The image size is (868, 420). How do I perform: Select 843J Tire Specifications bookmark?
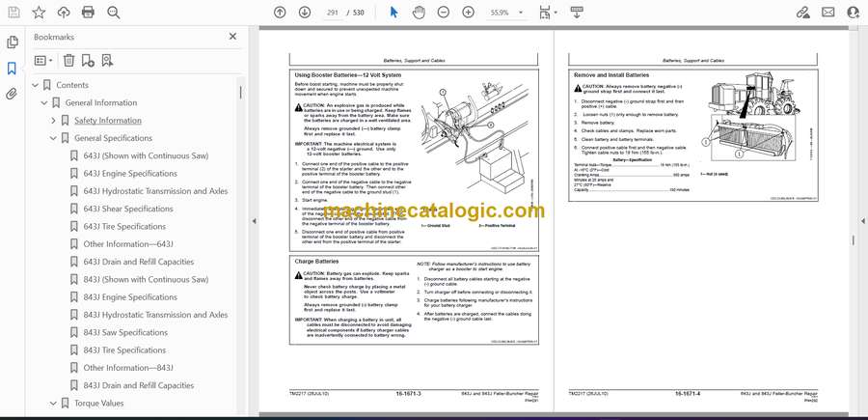click(x=124, y=350)
